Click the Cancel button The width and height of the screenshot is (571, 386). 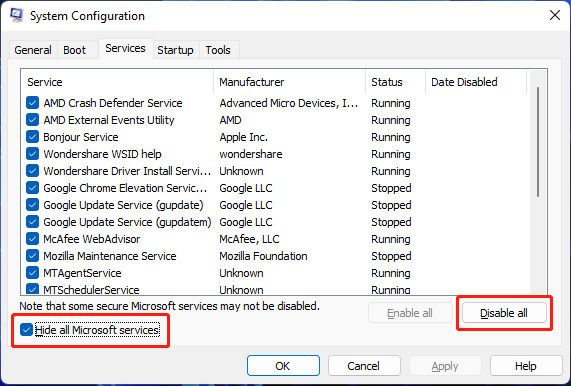[363, 366]
